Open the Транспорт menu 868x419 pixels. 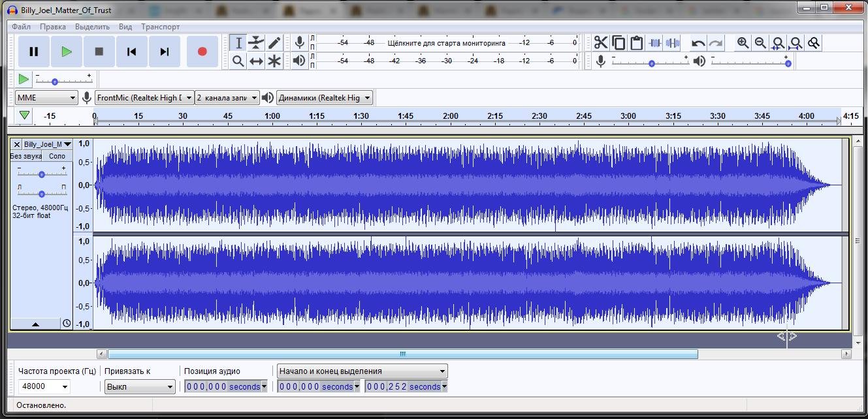pyautogui.click(x=160, y=27)
